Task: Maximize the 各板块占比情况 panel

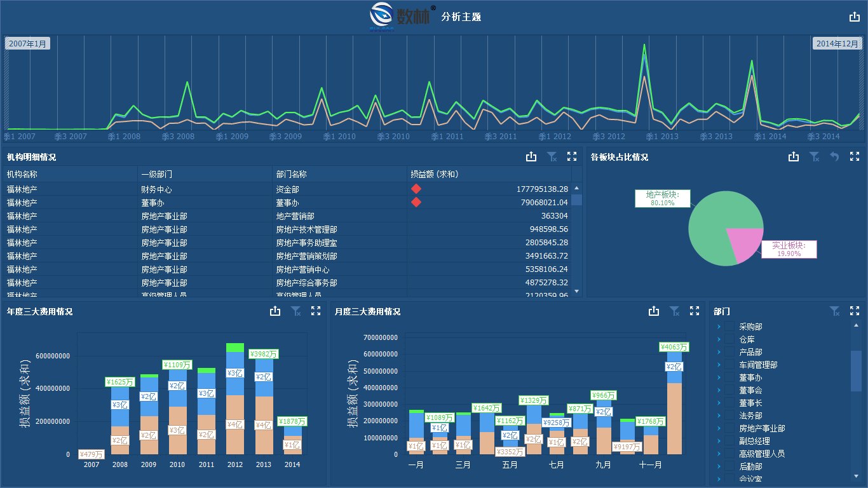Action: pyautogui.click(x=855, y=156)
